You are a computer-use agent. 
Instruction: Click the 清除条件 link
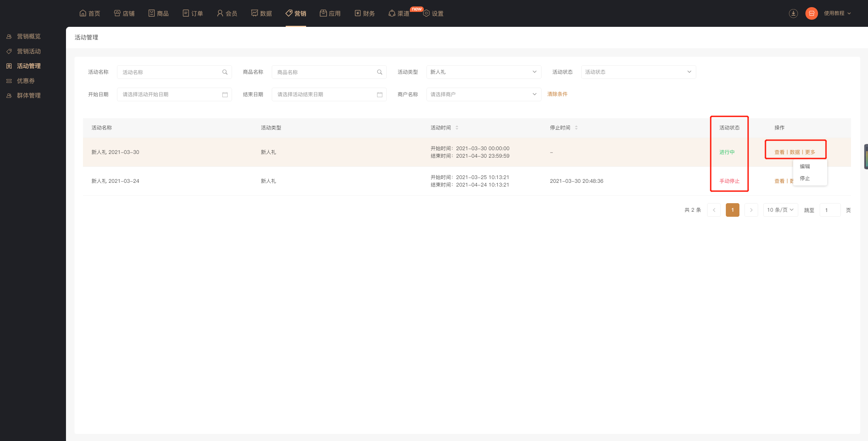point(557,94)
